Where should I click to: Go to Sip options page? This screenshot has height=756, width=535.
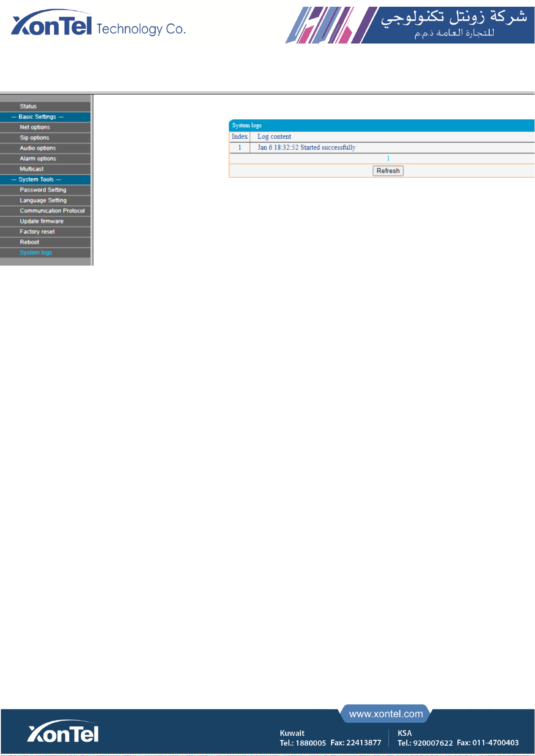pyautogui.click(x=45, y=138)
